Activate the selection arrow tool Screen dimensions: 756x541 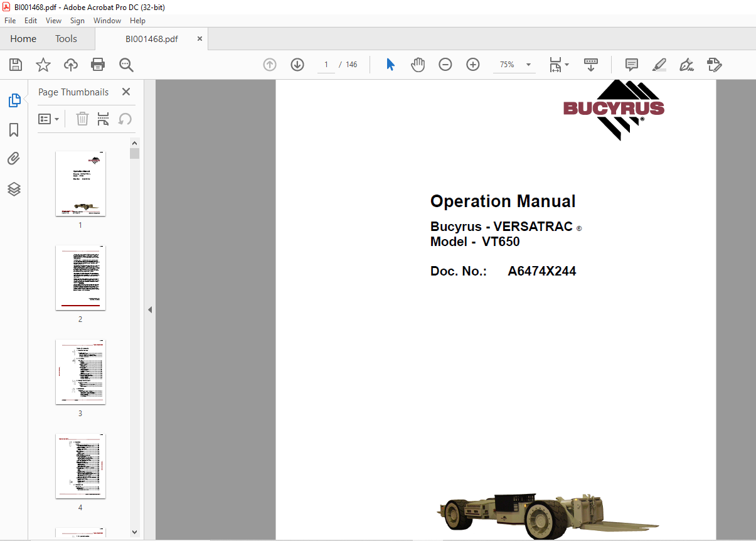coord(390,65)
